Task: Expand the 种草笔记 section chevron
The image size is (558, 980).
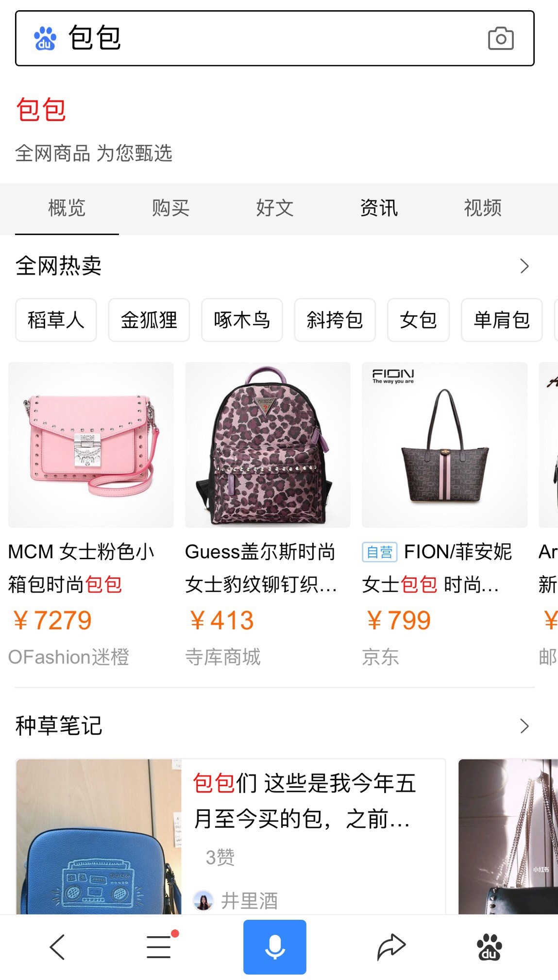Action: pyautogui.click(x=524, y=726)
